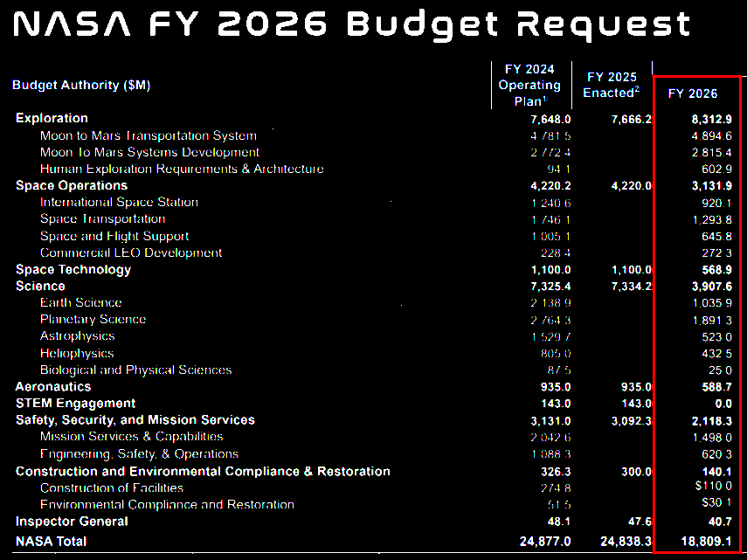
Task: Click the value 1,293.8 in FY 2026
Action: pyautogui.click(x=712, y=220)
